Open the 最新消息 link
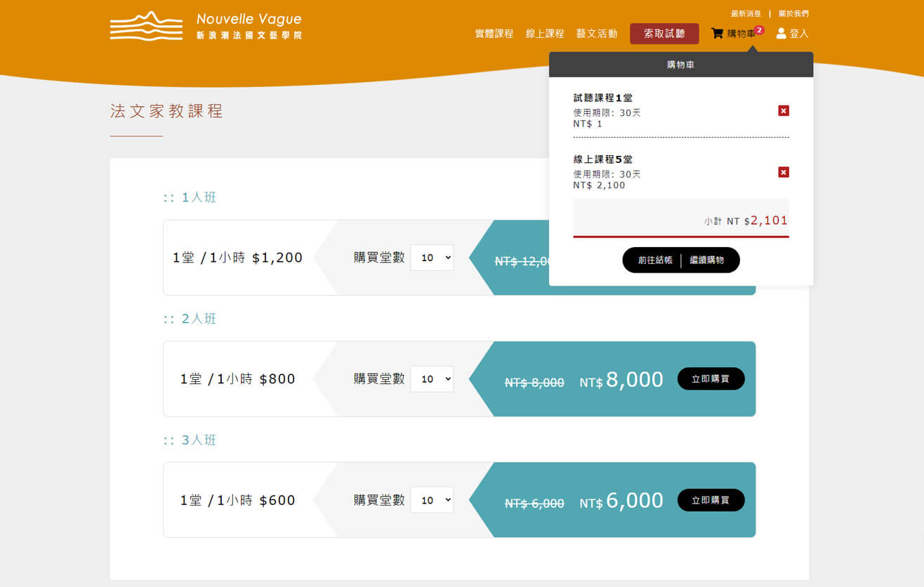 pos(746,13)
